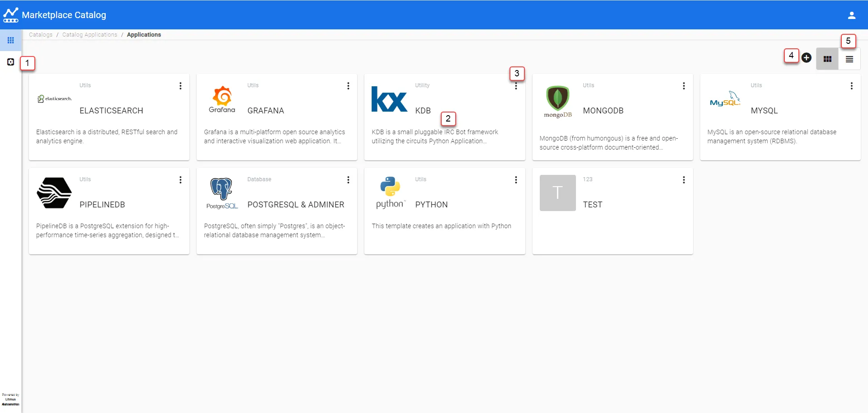Viewport: 868px width, 413px height.
Task: Go to Catalogs breadcrumb
Action: coord(41,35)
